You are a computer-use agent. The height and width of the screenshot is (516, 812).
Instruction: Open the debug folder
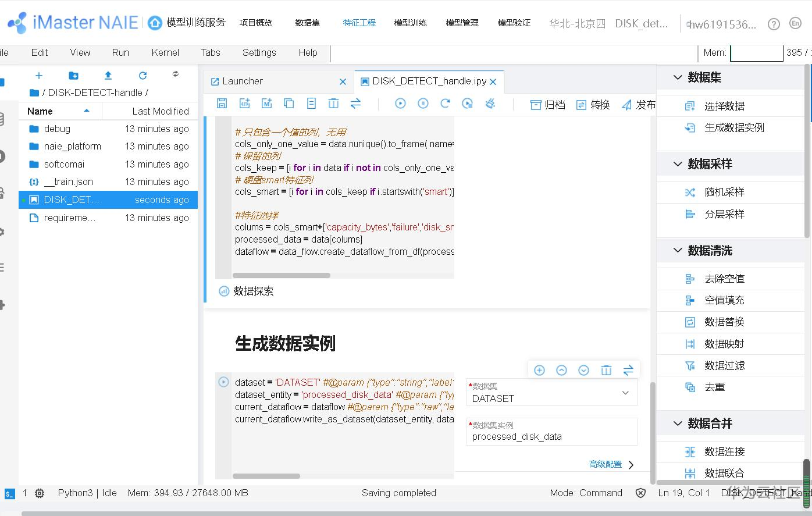coord(108,129)
